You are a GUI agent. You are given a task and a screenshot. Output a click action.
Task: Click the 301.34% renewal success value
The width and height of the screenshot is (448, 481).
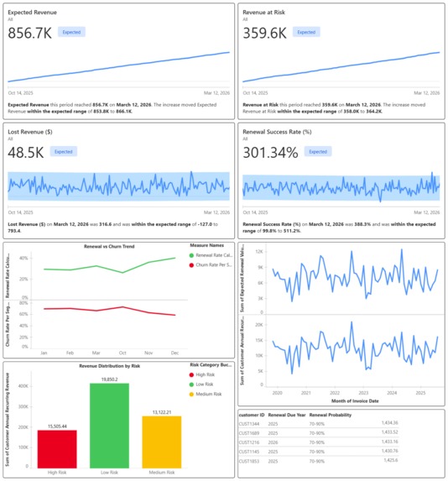pos(270,153)
